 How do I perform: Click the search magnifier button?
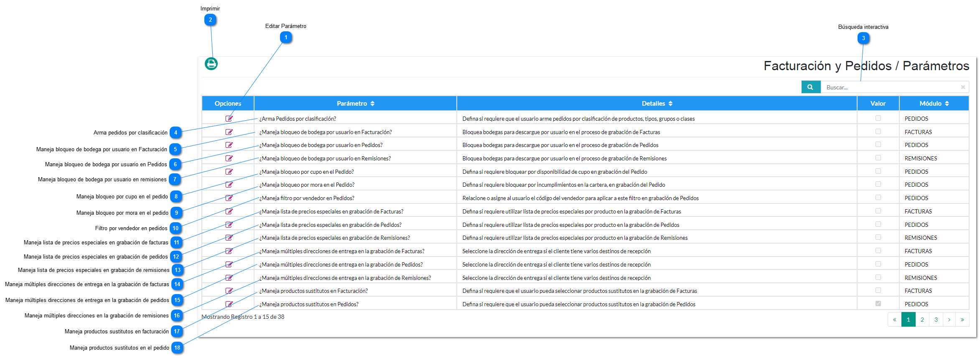[810, 87]
